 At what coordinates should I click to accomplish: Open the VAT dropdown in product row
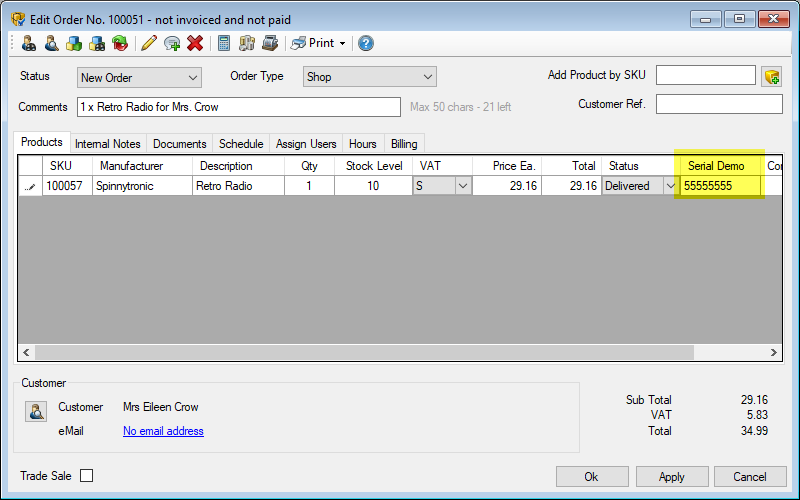click(x=462, y=186)
